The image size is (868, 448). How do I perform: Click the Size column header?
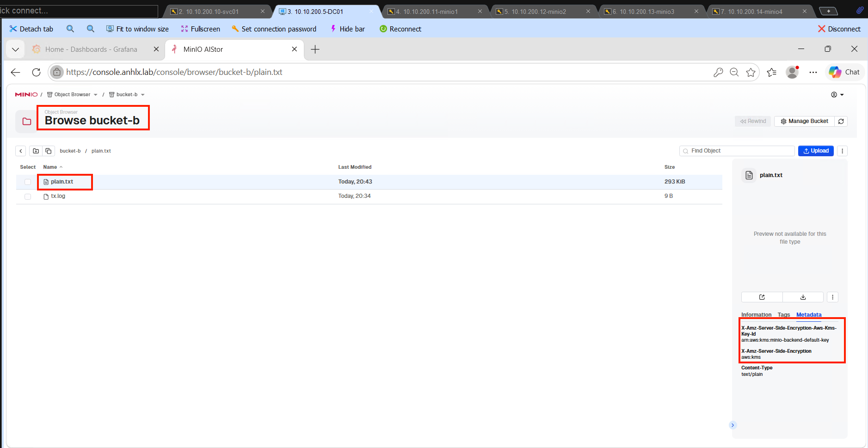670,167
